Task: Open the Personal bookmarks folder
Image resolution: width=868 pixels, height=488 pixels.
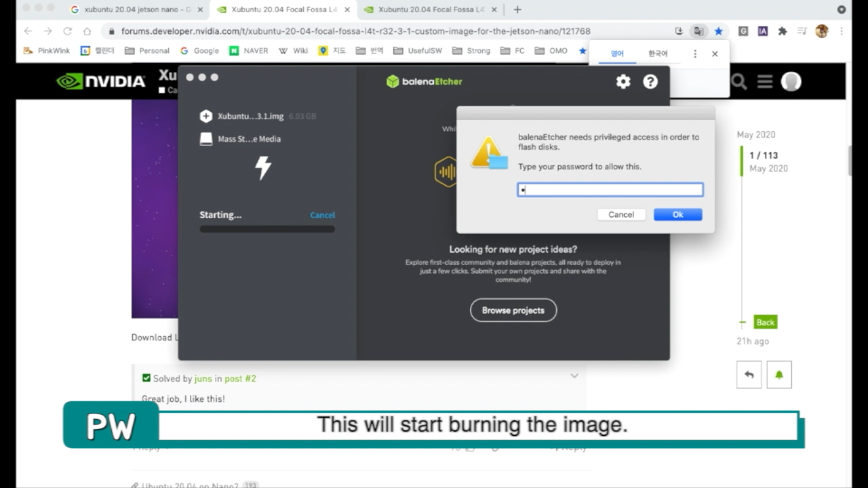Action: click(147, 51)
